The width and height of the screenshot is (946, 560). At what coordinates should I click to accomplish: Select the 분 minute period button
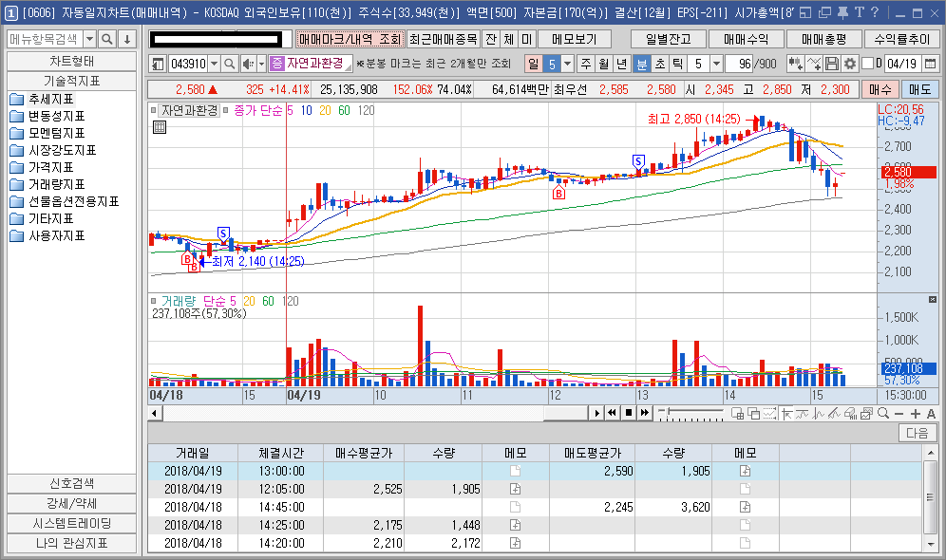[x=642, y=64]
